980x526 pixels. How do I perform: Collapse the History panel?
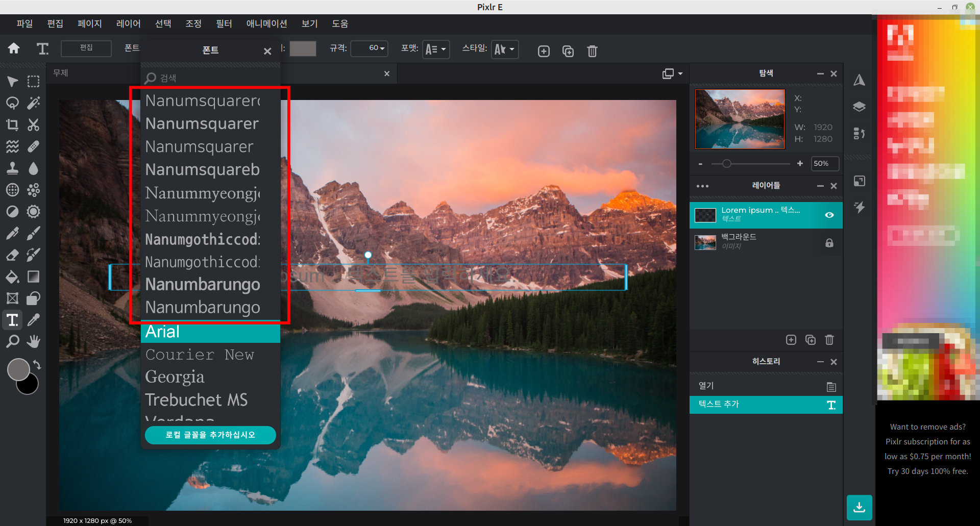coord(820,362)
